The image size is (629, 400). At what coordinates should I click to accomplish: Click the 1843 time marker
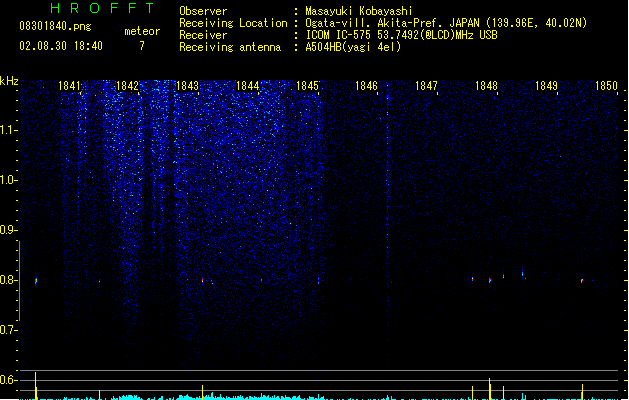click(187, 86)
